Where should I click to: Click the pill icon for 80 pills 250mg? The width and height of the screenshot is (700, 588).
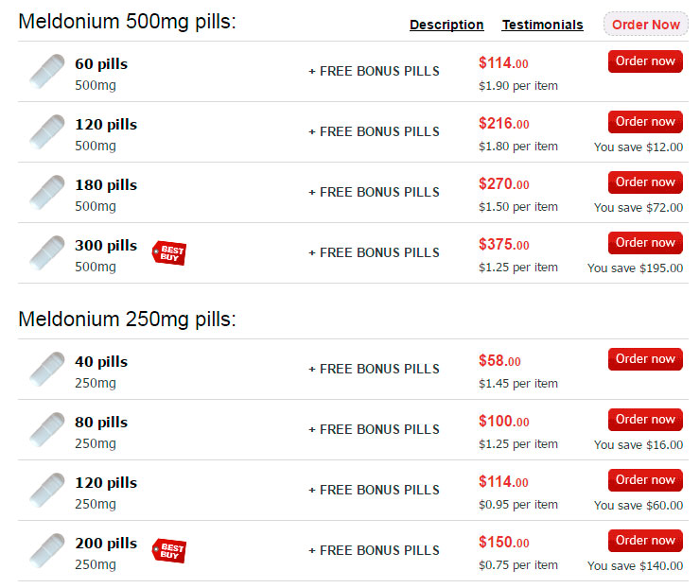[47, 429]
